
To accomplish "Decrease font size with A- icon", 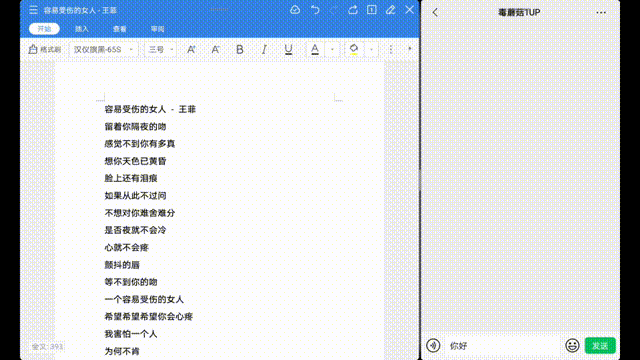I will [x=215, y=49].
